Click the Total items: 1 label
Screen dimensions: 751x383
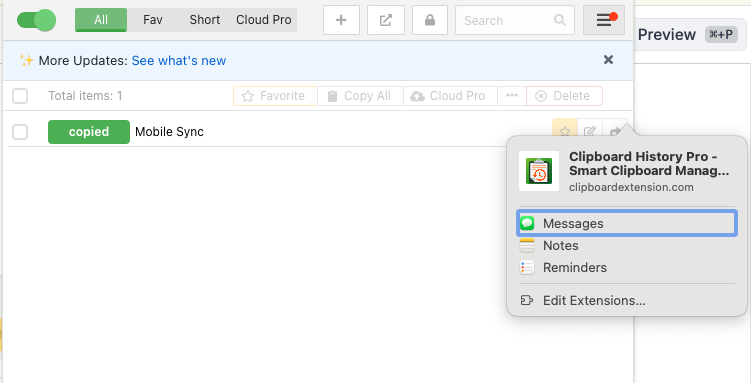pos(85,96)
